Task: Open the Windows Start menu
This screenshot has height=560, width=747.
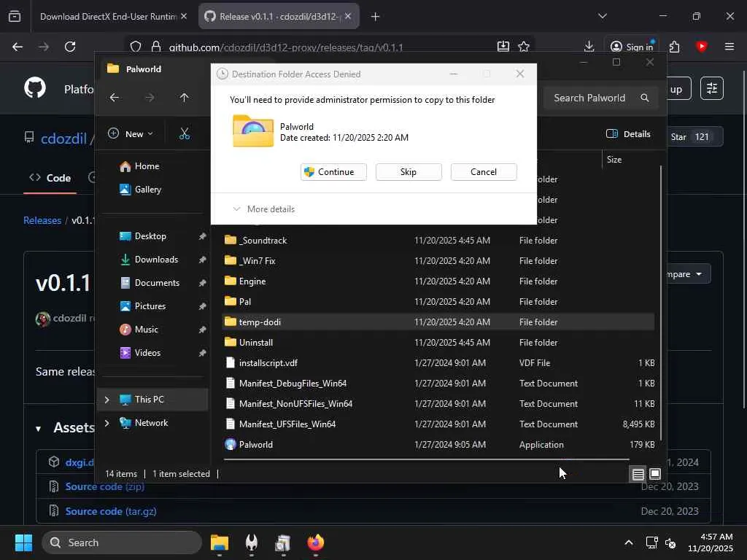Action: [x=23, y=542]
